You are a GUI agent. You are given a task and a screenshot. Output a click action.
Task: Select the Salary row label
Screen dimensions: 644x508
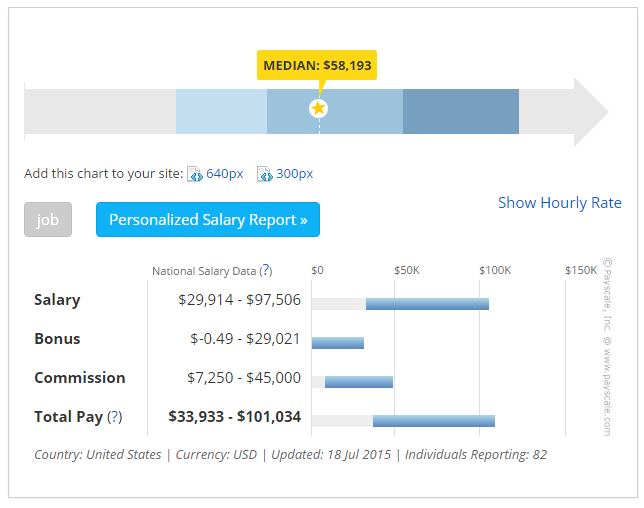click(x=57, y=300)
